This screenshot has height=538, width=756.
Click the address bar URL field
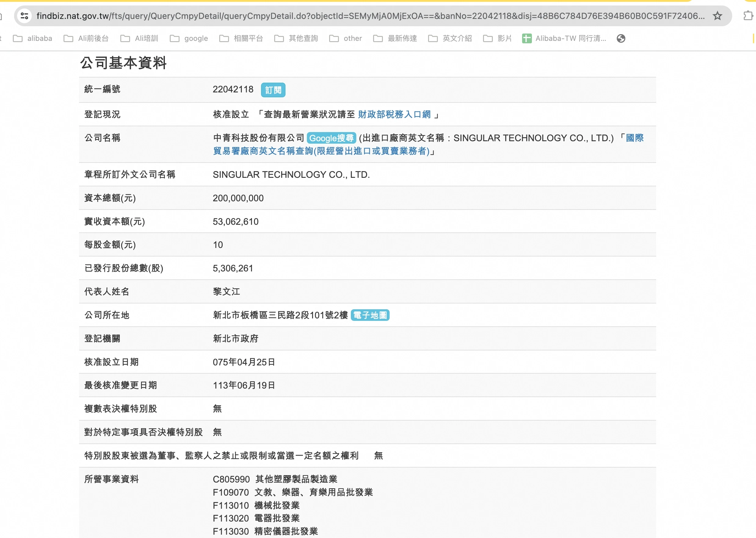click(365, 16)
